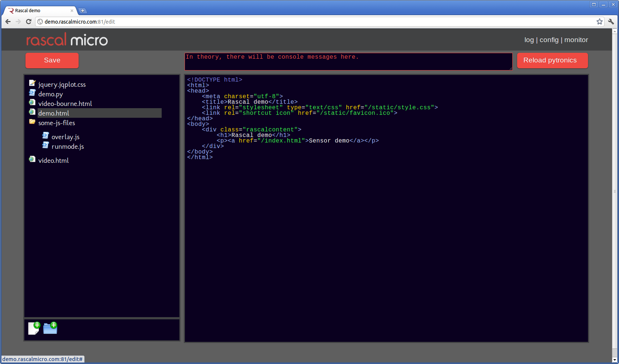This screenshot has height=364, width=619.
Task: Select the some-js-files folder name
Action: click(x=56, y=123)
